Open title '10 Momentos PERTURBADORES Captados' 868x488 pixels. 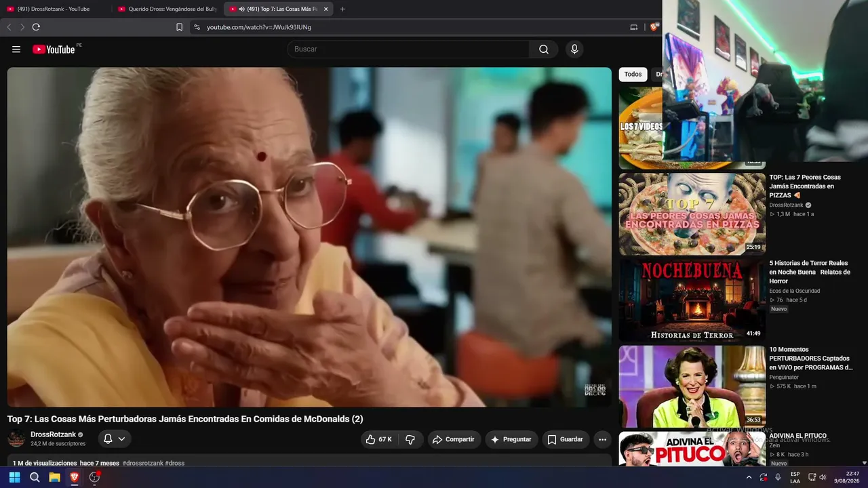click(811, 358)
